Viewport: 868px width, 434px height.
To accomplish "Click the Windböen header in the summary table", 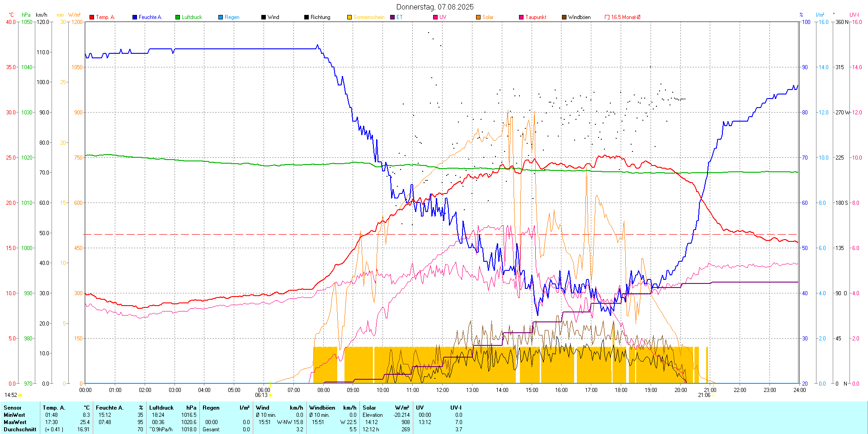I will click(x=322, y=408).
